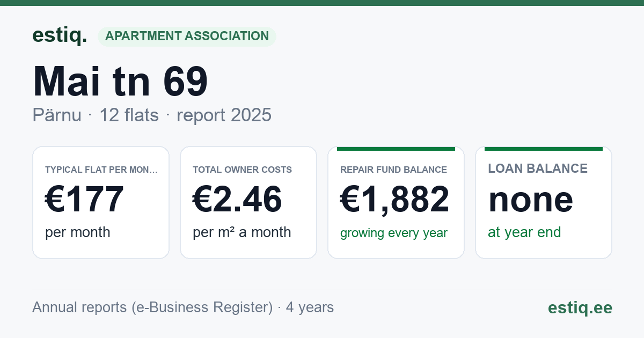
Task: Click the estiq. logo
Action: click(x=60, y=35)
